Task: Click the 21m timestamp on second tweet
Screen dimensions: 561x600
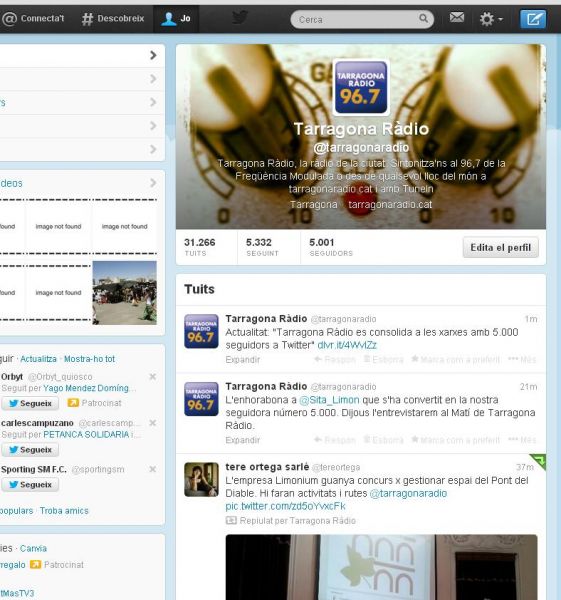Action: [528, 386]
